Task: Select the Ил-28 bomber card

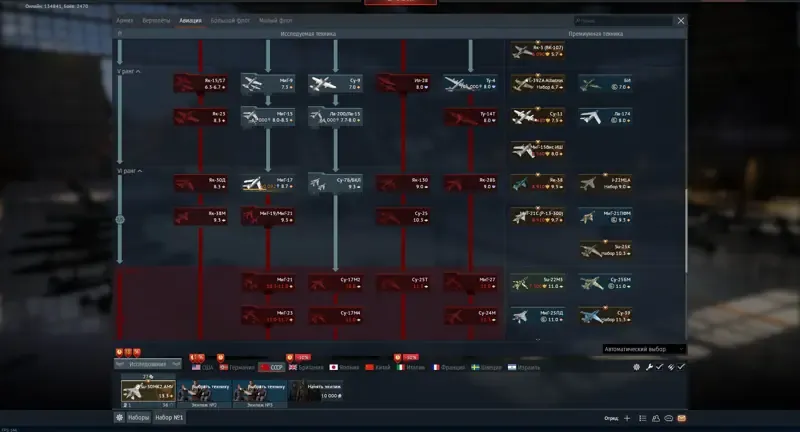Action: point(403,84)
